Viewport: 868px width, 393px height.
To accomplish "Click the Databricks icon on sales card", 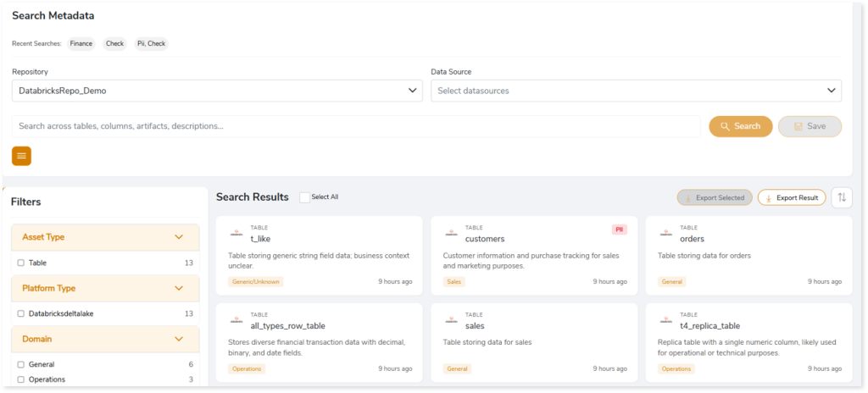I will [451, 320].
